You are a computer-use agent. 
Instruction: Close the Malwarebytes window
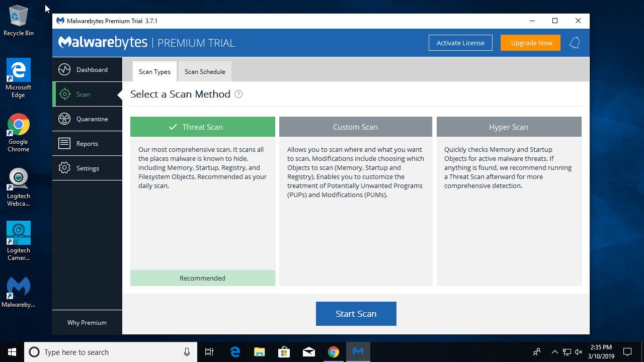pyautogui.click(x=578, y=21)
